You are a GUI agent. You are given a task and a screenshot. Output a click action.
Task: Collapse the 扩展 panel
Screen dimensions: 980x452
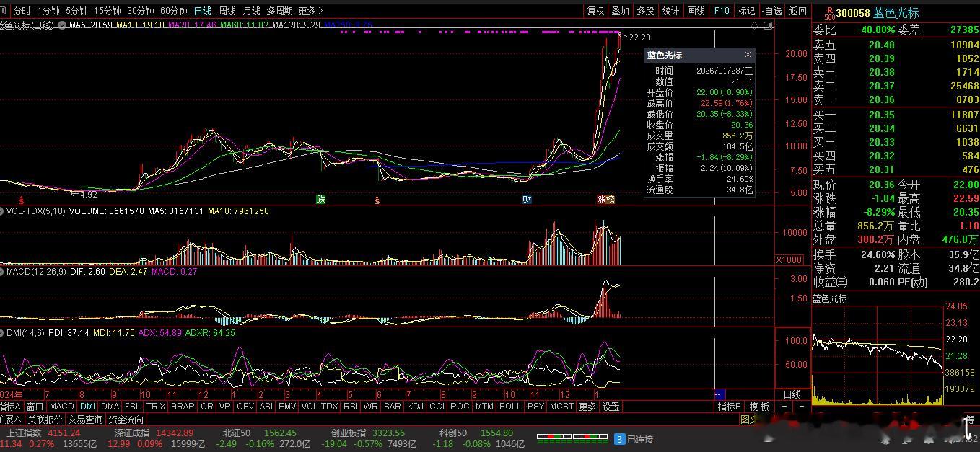(11, 420)
